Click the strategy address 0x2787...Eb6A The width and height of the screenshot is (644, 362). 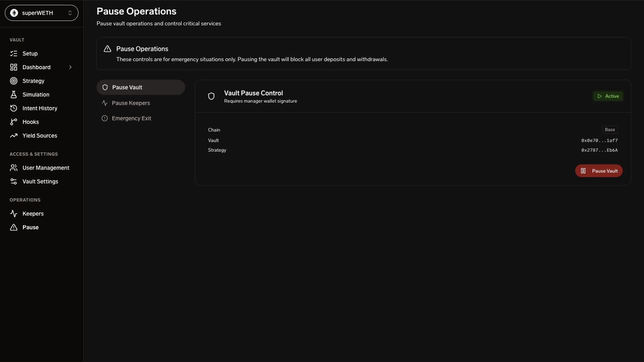pyautogui.click(x=599, y=150)
